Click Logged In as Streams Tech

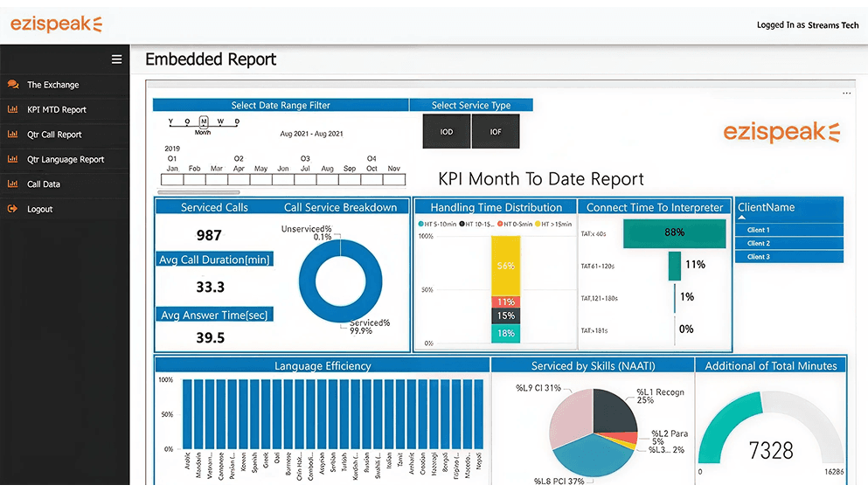(808, 25)
